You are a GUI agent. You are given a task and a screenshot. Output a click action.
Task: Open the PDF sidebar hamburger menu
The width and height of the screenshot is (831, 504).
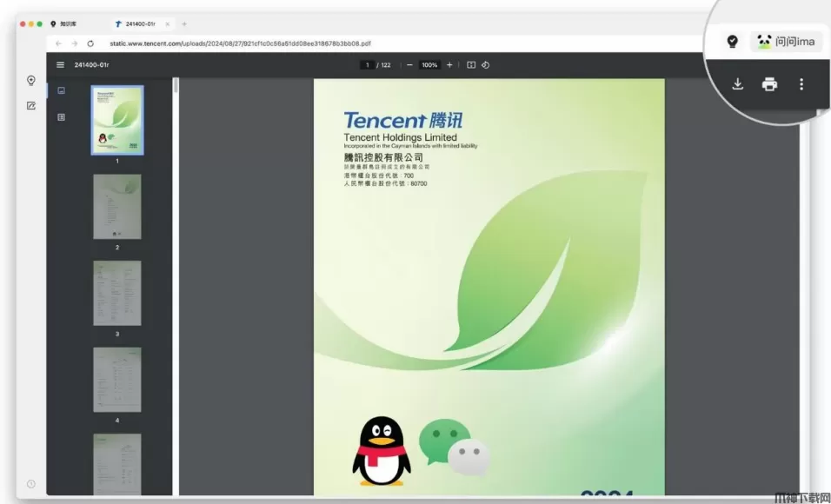(61, 64)
